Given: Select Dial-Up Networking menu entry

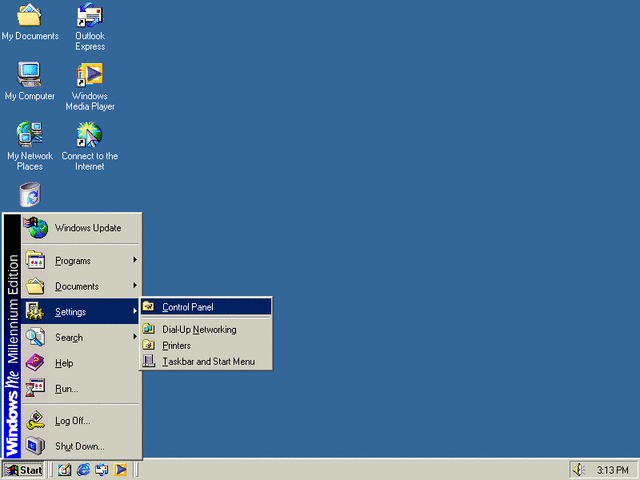Looking at the screenshot, I should [x=206, y=329].
